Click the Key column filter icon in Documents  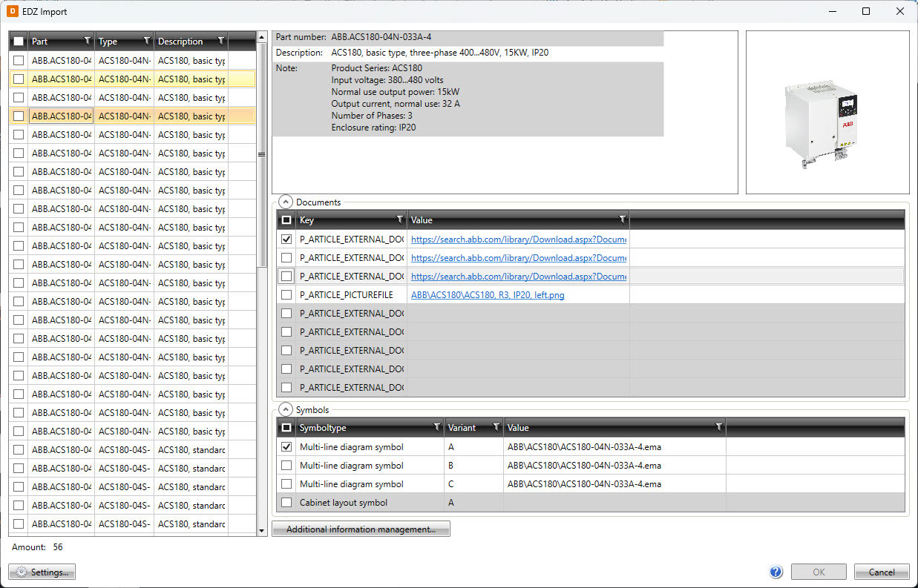[x=400, y=219]
